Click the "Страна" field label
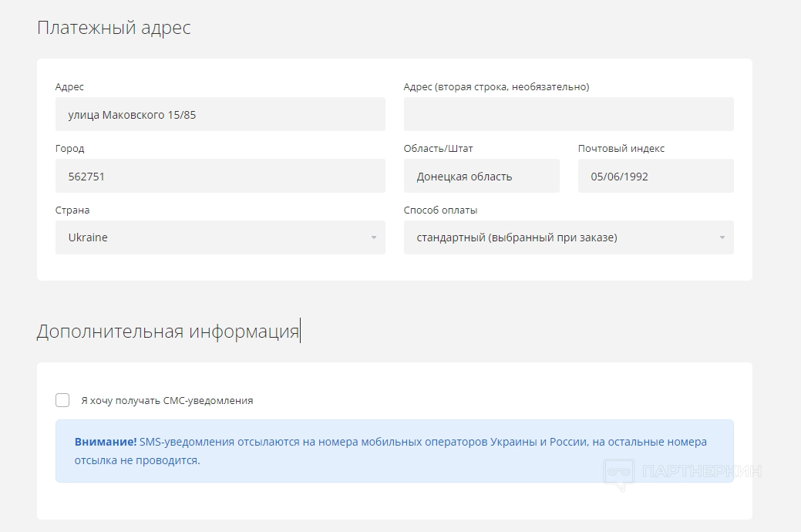Image resolution: width=801 pixels, height=532 pixels. pyautogui.click(x=72, y=210)
